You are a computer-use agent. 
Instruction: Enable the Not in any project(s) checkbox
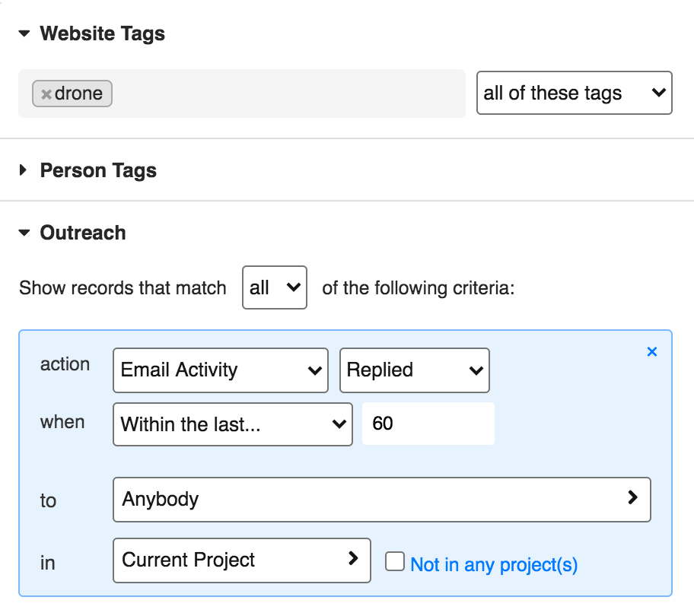pyautogui.click(x=394, y=562)
